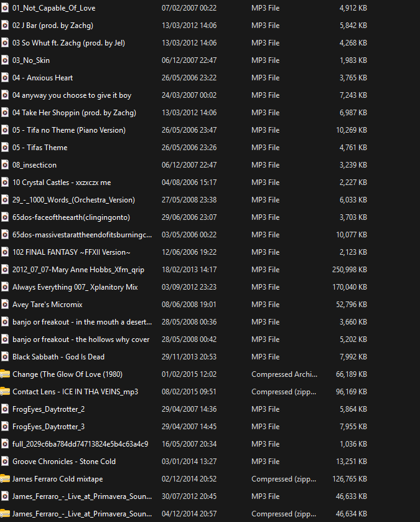Click the icon of Groove Chronicles - Stone Cold
The width and height of the screenshot is (420, 522).
point(5,462)
